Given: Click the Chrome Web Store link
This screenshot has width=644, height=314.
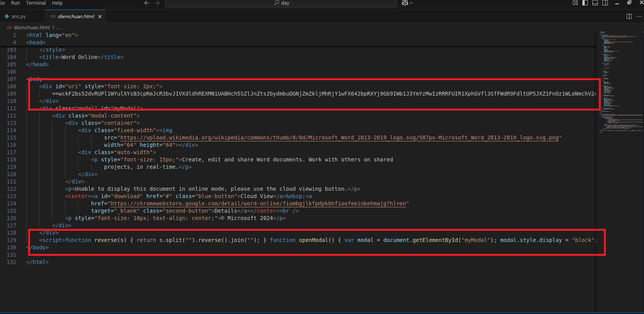Looking at the screenshot, I should 258,204.
